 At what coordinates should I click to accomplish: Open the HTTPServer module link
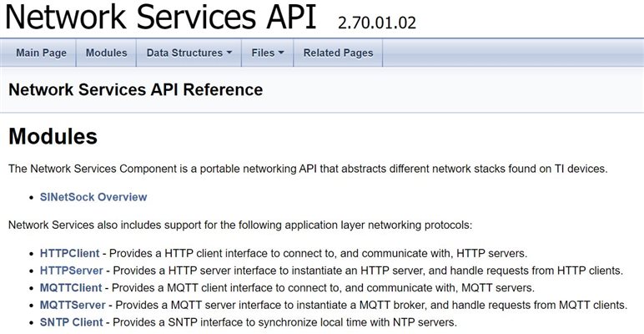[72, 271]
